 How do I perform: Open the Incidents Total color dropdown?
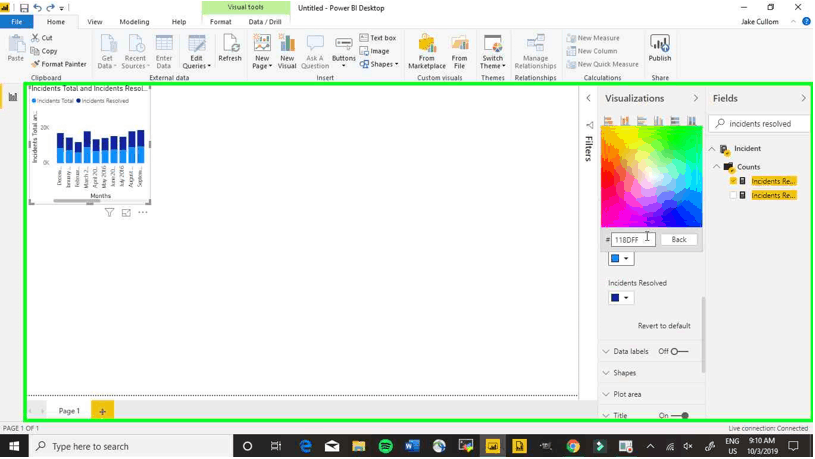click(x=621, y=258)
